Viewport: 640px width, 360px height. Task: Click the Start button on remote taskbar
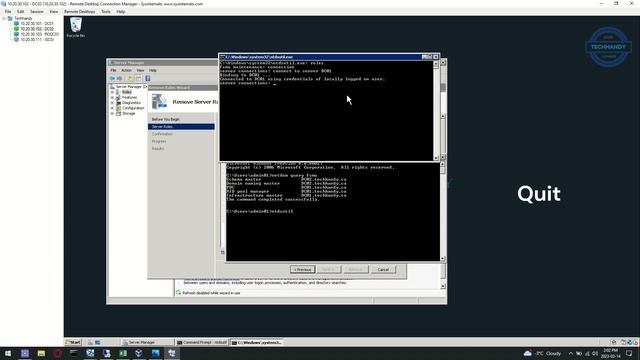pyautogui.click(x=73, y=342)
